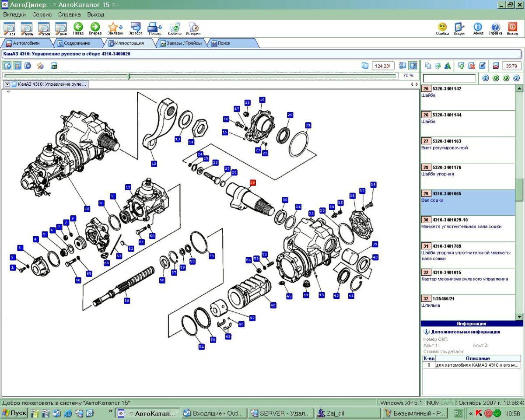The image size is (525, 420).
Task: Set illustration zoom to 1:1
Action: pyautogui.click(x=10, y=28)
